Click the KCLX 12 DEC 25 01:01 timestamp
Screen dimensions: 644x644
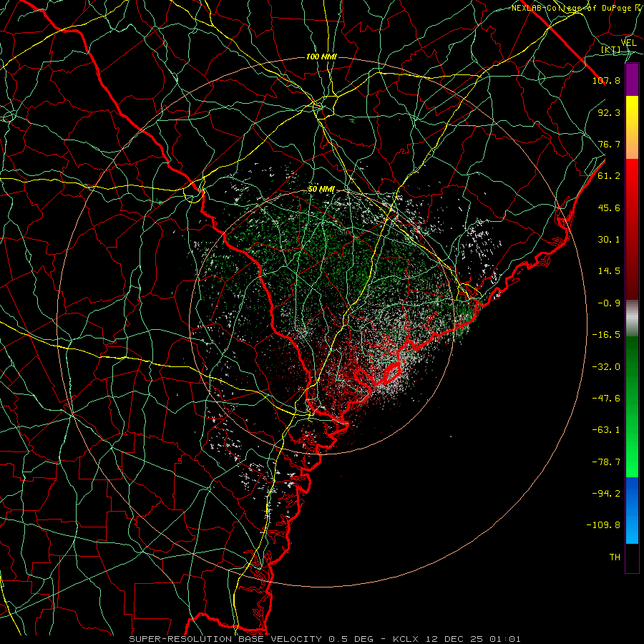[x=457, y=639]
